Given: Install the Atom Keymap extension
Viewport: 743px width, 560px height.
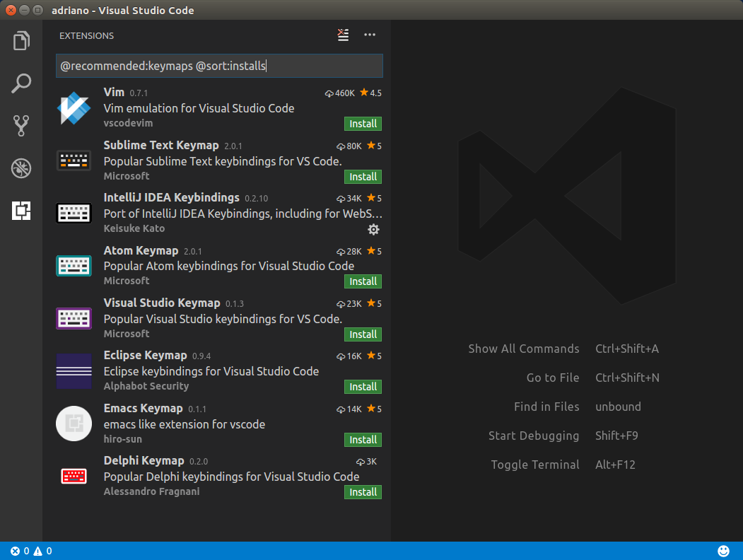Looking at the screenshot, I should (x=363, y=281).
